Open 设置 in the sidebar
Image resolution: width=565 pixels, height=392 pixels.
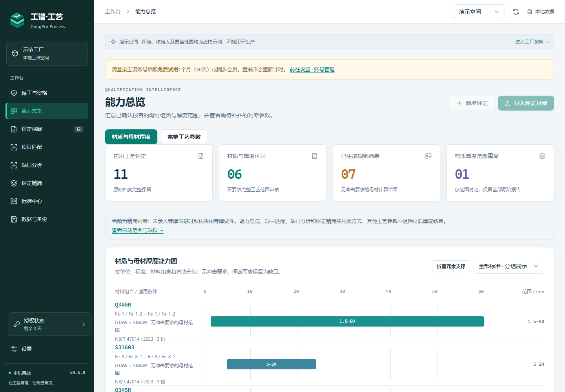47,349
